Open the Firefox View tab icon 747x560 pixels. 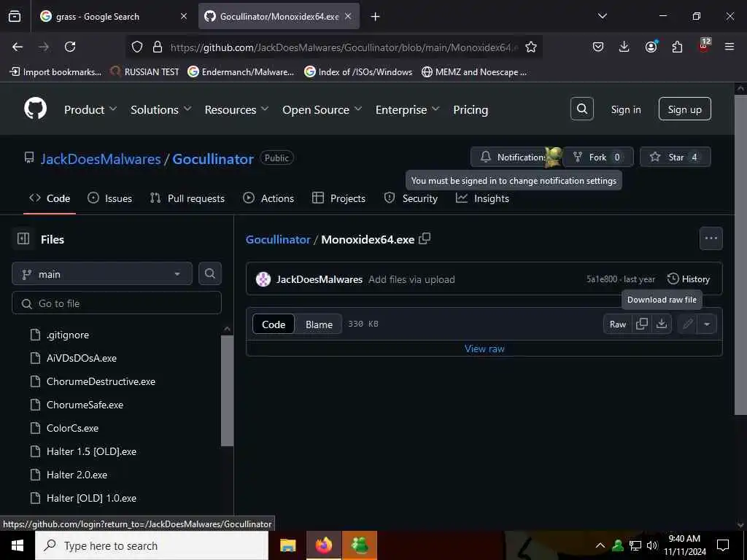(x=15, y=16)
